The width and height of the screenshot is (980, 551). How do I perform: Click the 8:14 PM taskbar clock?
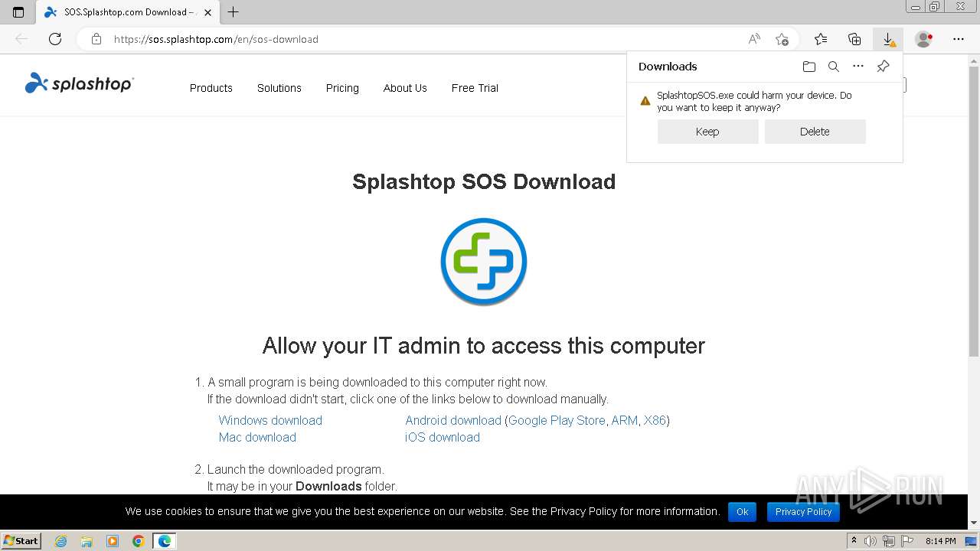pyautogui.click(x=940, y=541)
